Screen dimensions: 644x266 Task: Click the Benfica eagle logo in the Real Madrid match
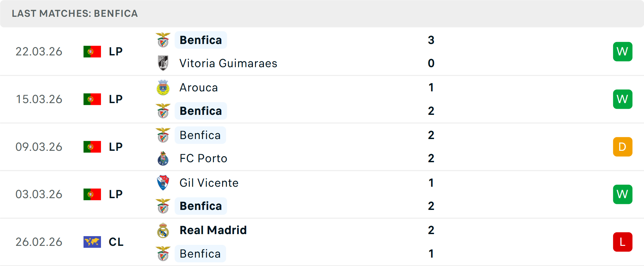coord(163,254)
